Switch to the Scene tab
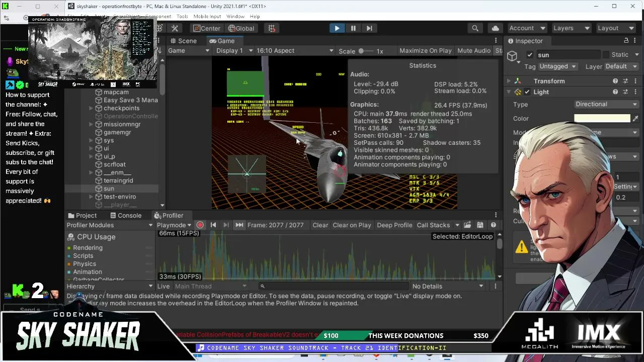 click(x=183, y=41)
